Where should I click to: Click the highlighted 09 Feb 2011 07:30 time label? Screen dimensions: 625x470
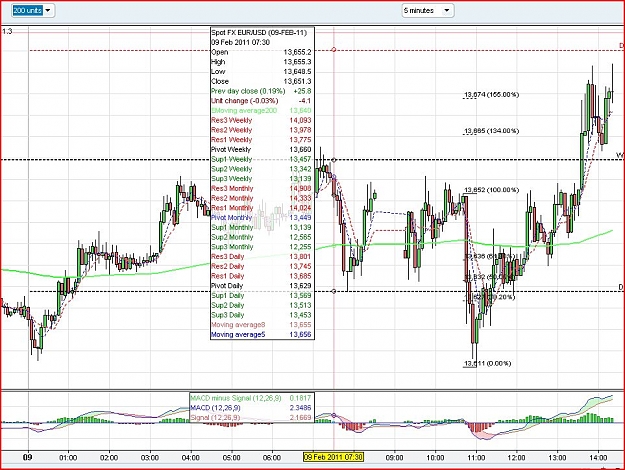pyautogui.click(x=333, y=457)
